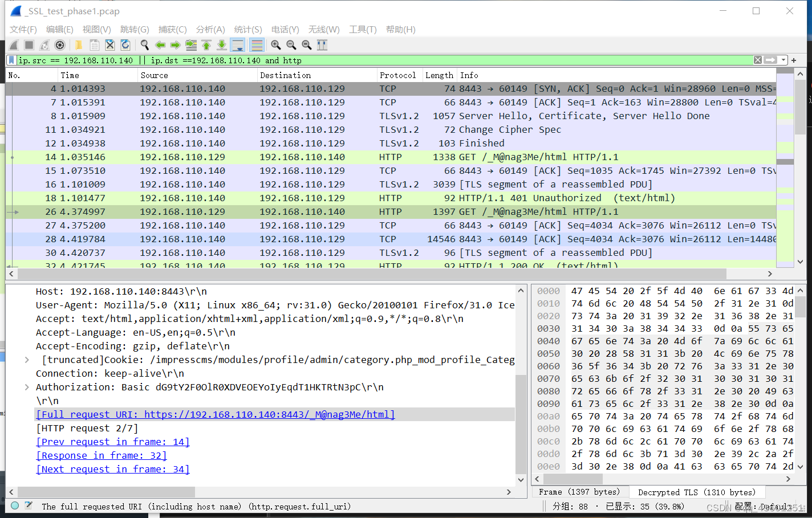Select the Connection: keep-alive line

(110, 373)
